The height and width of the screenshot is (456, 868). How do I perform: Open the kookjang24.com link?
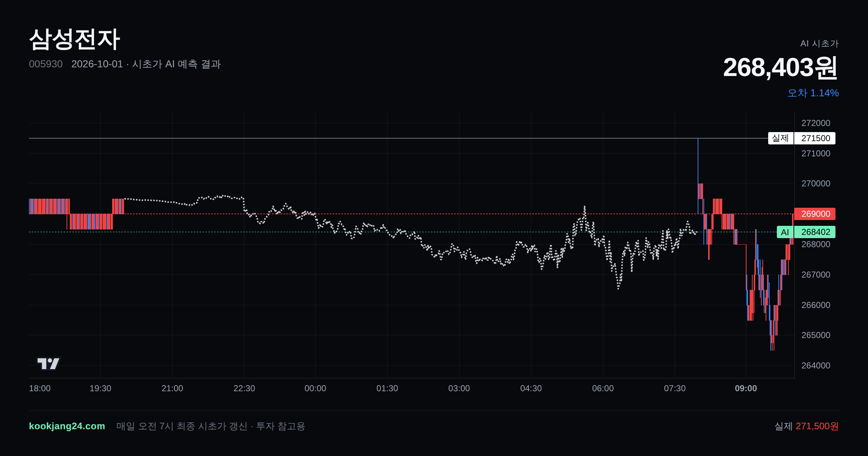67,426
